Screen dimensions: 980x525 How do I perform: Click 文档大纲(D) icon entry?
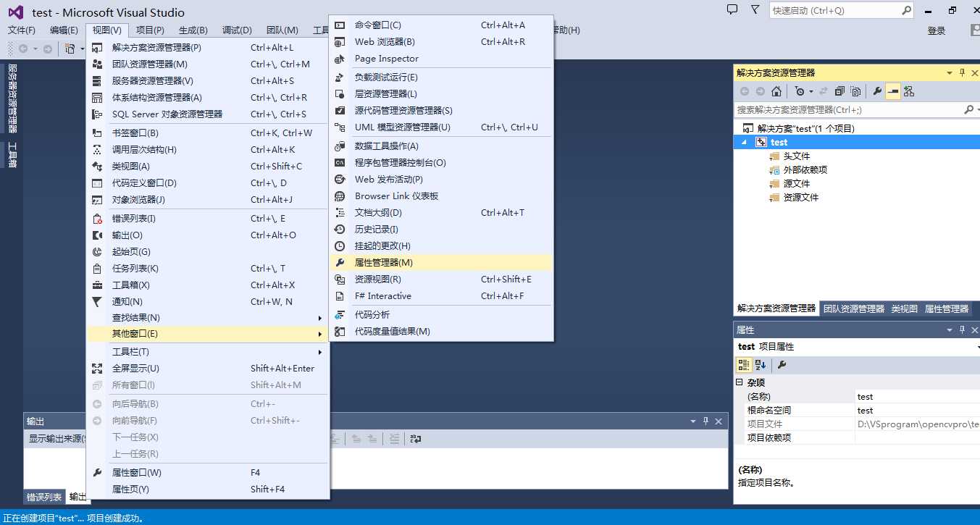tap(441, 213)
